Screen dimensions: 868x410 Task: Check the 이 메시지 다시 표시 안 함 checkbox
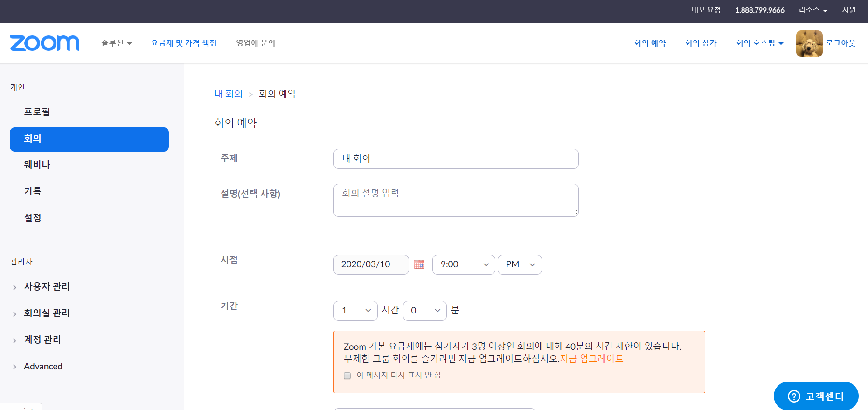(x=347, y=375)
